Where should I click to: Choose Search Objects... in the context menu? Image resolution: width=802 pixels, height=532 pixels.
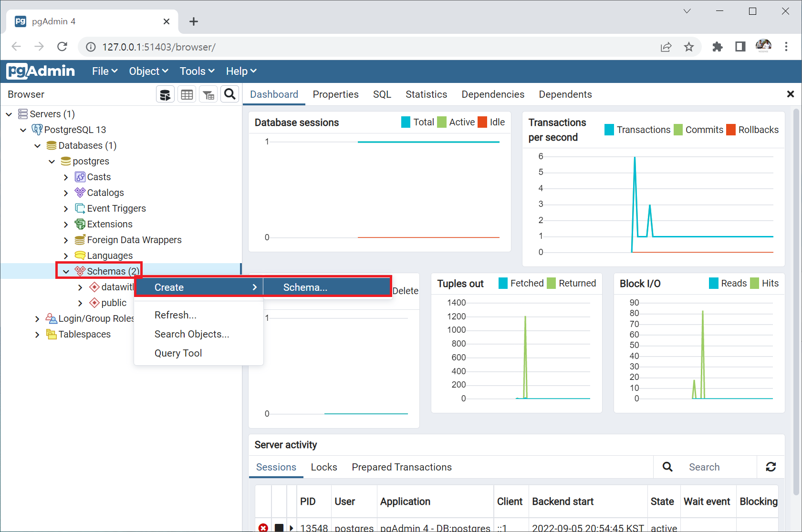click(x=192, y=334)
